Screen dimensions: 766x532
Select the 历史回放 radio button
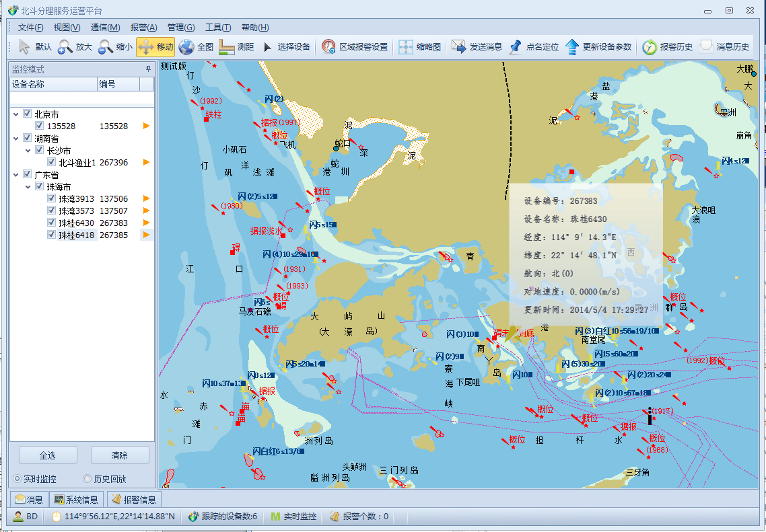[87, 479]
